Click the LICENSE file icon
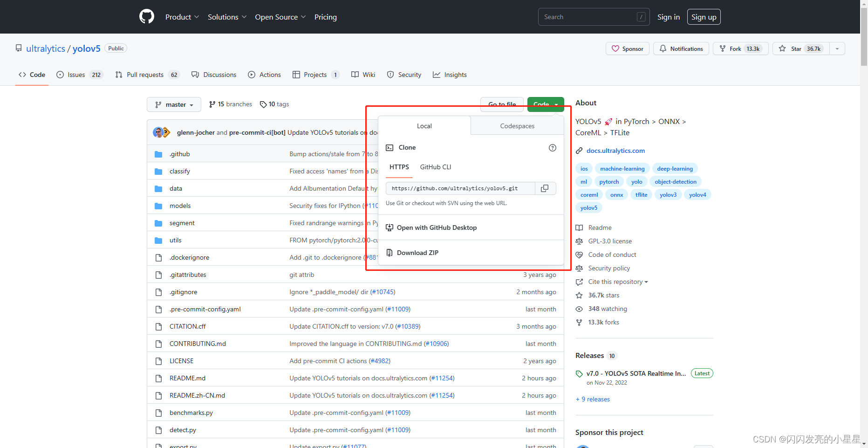 click(158, 361)
